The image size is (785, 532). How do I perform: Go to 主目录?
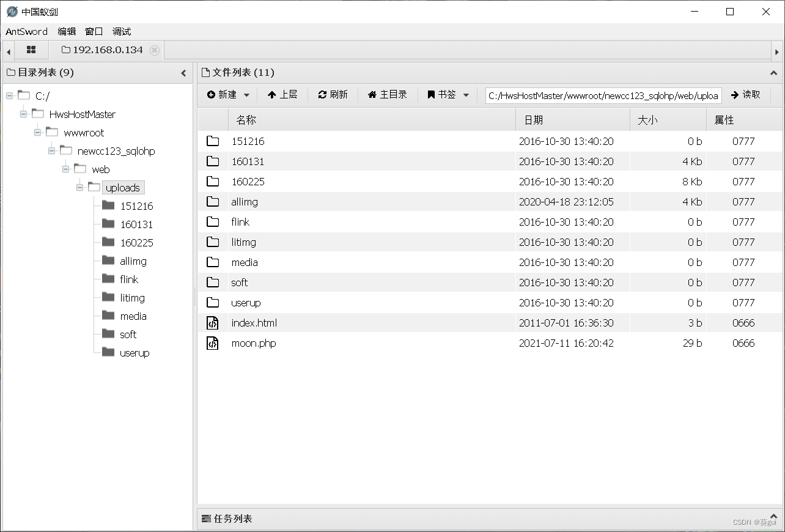388,95
